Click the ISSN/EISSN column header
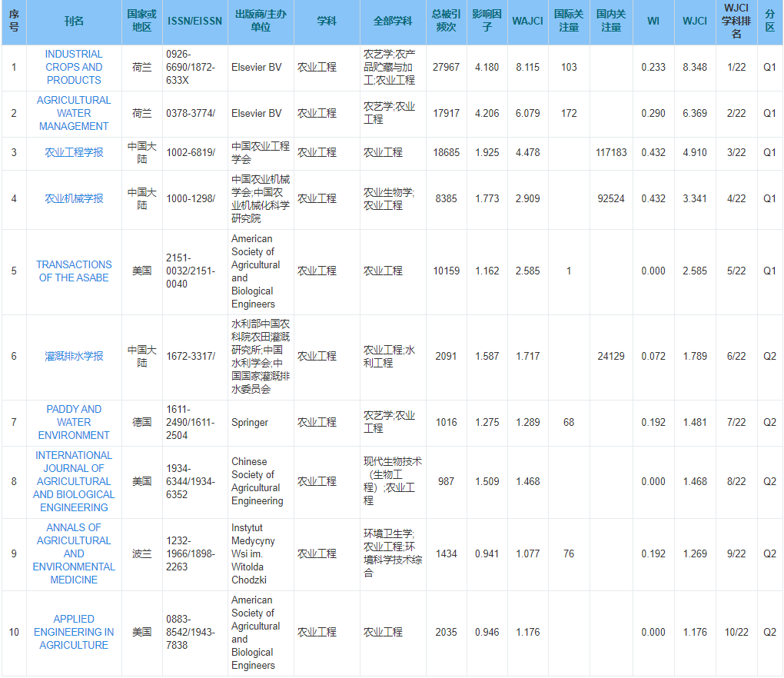This screenshot has width=784, height=678. tap(195, 21)
